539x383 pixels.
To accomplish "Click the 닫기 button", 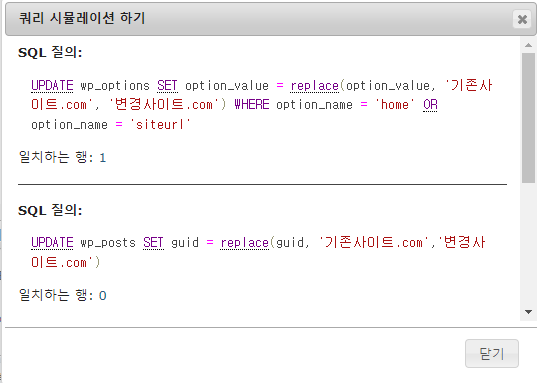I will point(492,353).
